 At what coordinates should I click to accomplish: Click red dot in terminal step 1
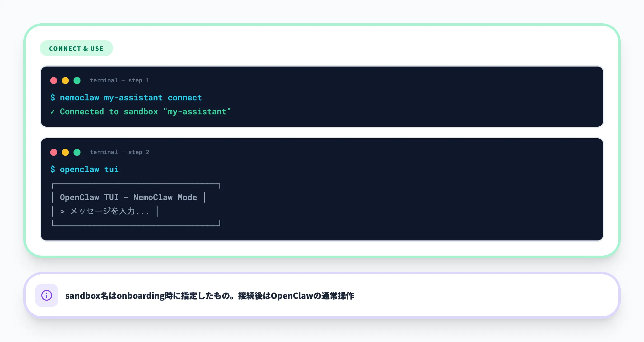tap(54, 81)
